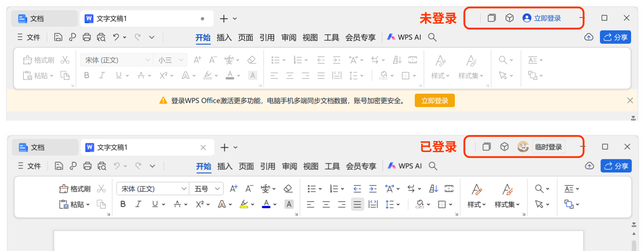Click the Save icon in the lower window
Screen dimensions: 644x251
click(x=58, y=166)
